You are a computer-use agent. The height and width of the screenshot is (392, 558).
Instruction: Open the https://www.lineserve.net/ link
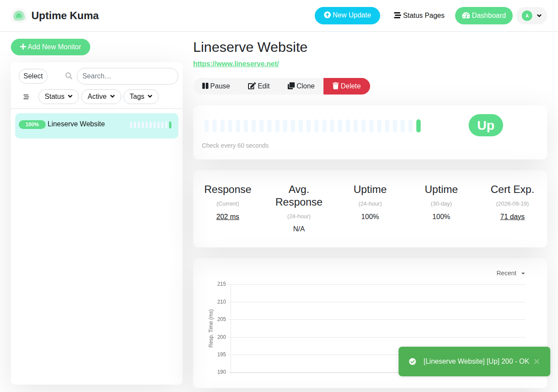tap(236, 64)
